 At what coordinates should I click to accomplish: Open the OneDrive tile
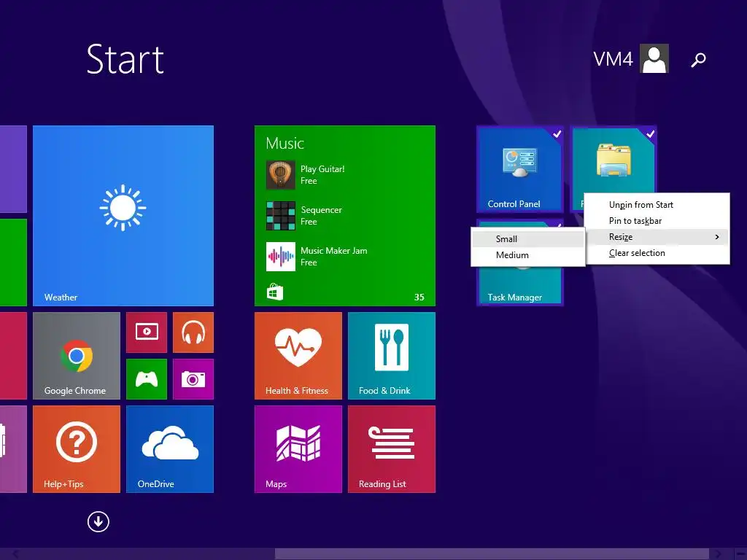coord(170,449)
